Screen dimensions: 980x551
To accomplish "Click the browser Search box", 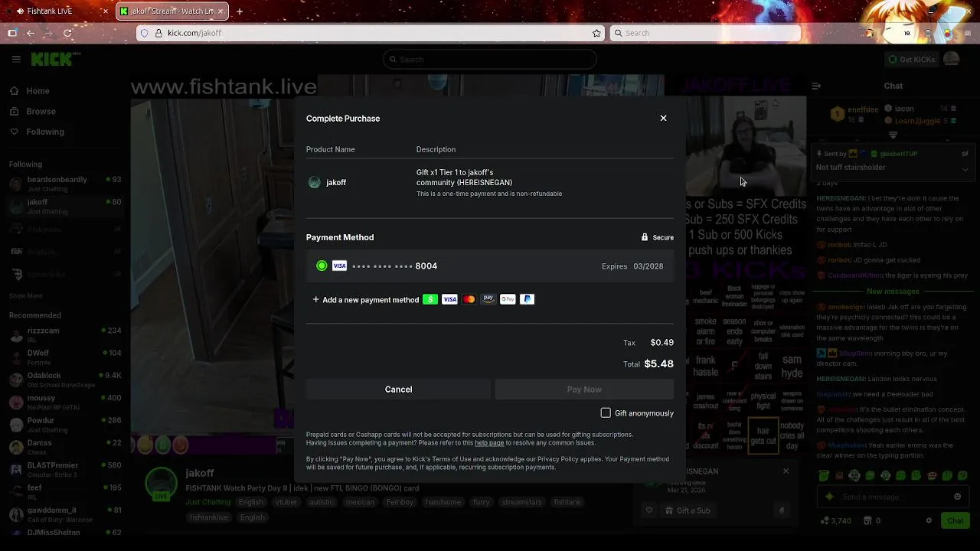I will pos(704,33).
